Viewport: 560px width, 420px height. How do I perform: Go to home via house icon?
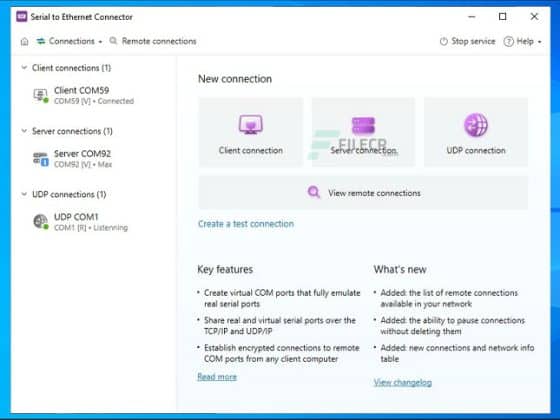(24, 41)
